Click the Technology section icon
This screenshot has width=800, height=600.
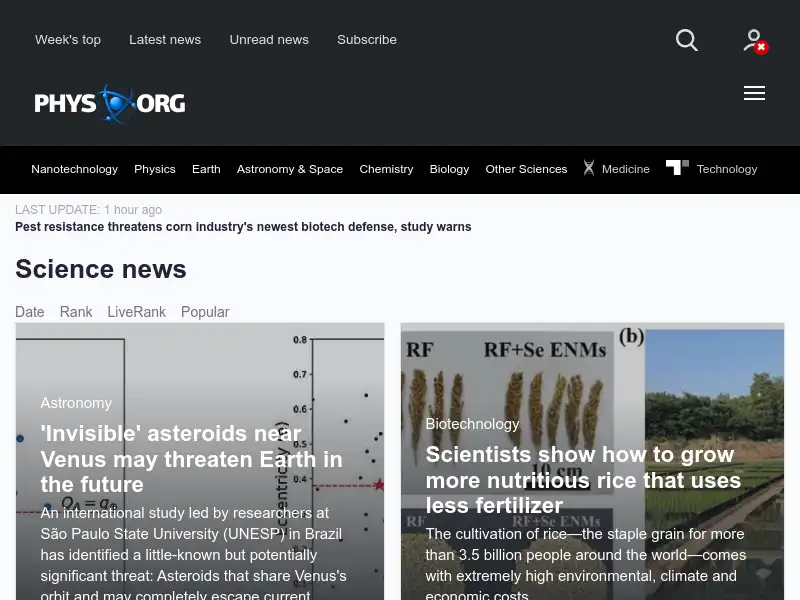click(x=678, y=167)
